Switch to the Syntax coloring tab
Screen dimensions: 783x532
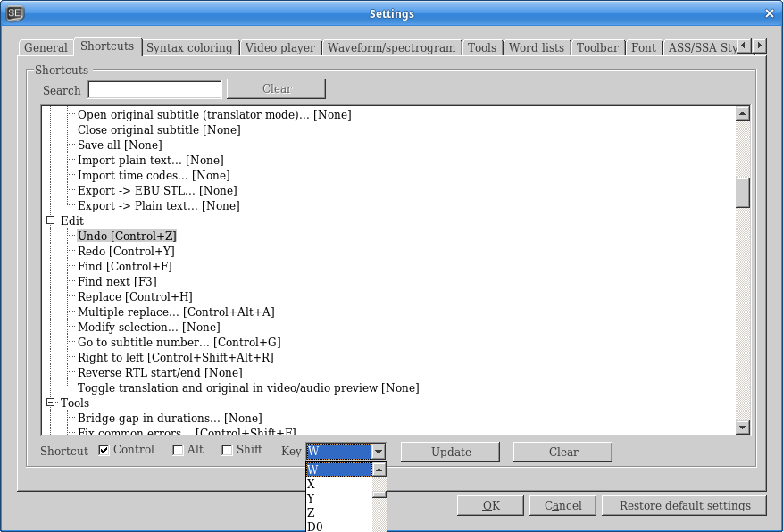[190, 47]
